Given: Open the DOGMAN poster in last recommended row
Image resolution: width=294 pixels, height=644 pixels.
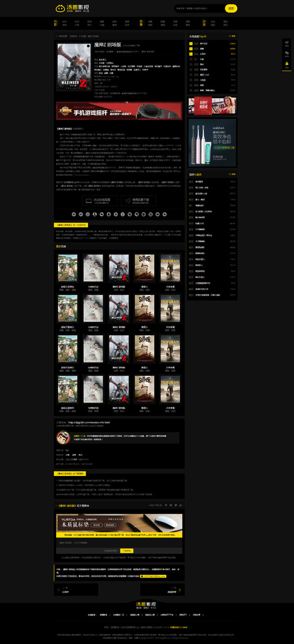Looking at the screenshot, I should pos(170,389).
